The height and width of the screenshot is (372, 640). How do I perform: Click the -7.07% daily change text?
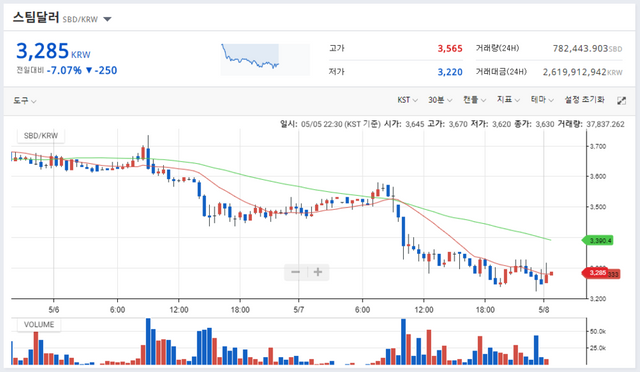point(64,71)
